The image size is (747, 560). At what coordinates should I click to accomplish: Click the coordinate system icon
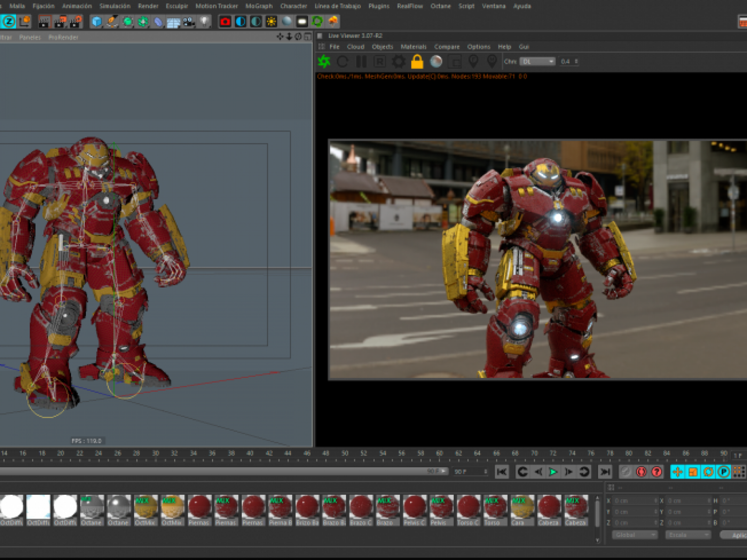point(24,21)
